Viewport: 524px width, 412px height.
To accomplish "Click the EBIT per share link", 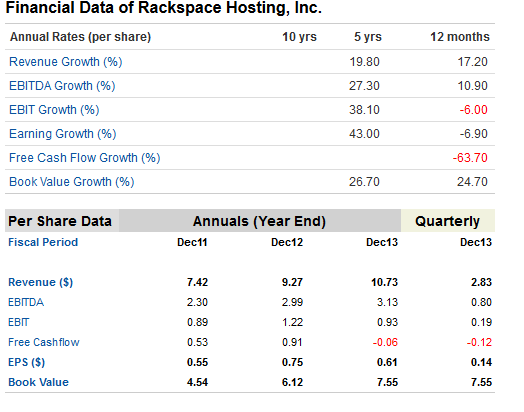I will coord(18,322).
